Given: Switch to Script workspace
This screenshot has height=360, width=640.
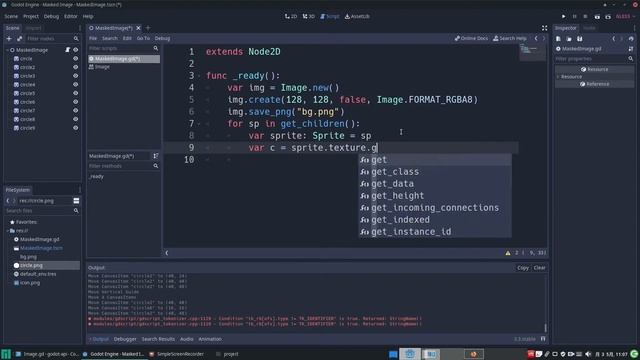Looking at the screenshot, I should [330, 17].
